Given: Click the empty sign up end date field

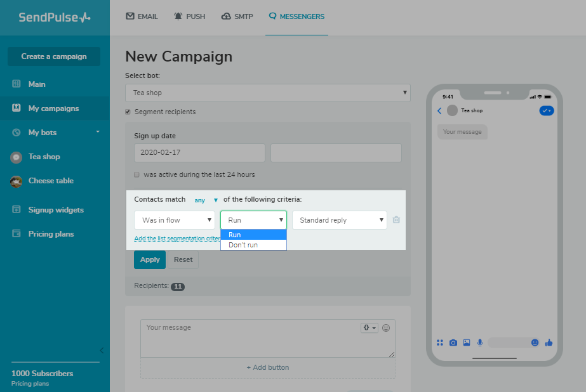Looking at the screenshot, I should point(336,153).
